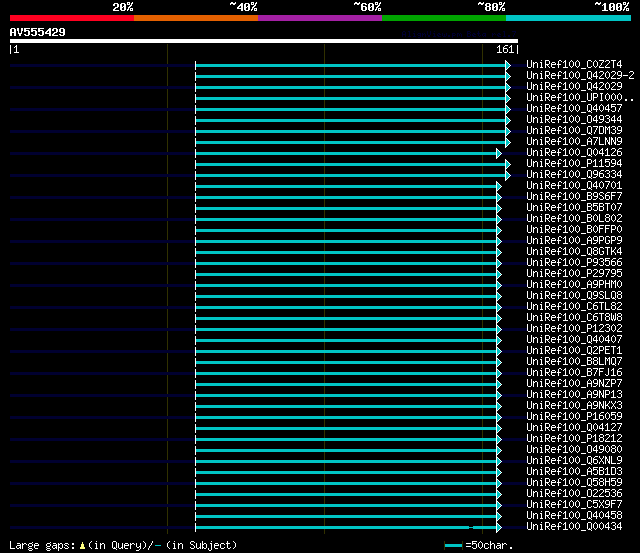Click UniRef100_B7FJ16 hit name

574,373
